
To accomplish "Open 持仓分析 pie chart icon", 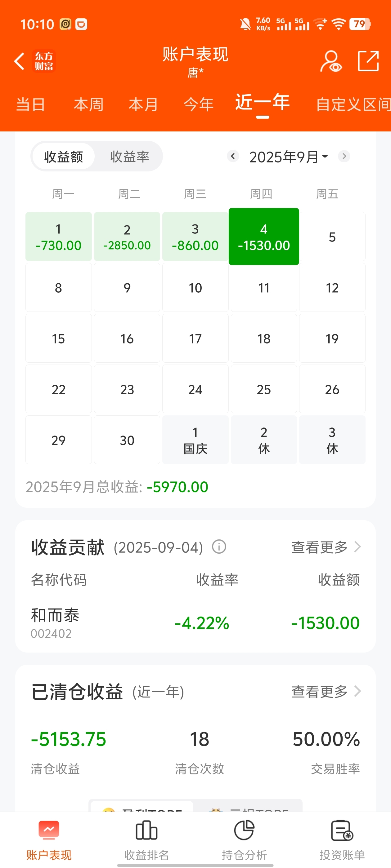I will pyautogui.click(x=244, y=830).
